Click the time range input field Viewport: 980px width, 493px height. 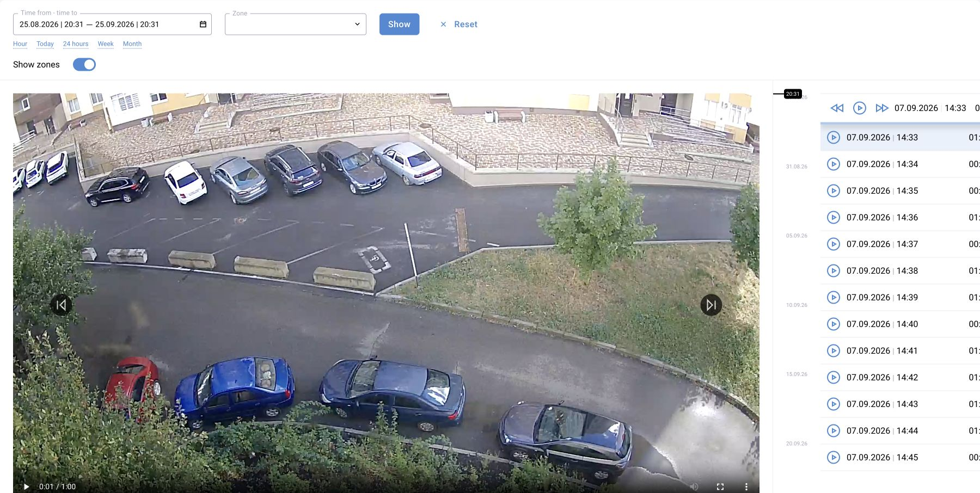(112, 24)
